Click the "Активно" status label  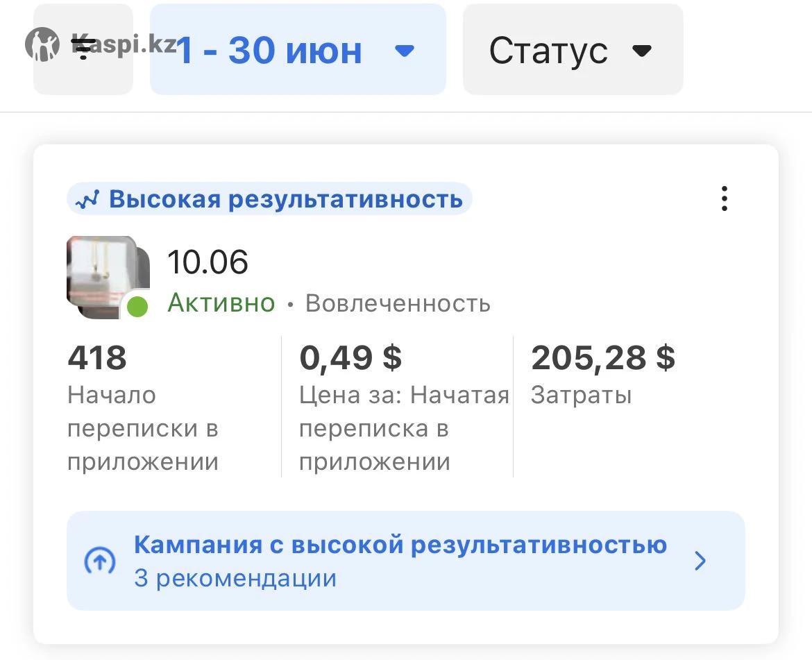pyautogui.click(x=221, y=303)
